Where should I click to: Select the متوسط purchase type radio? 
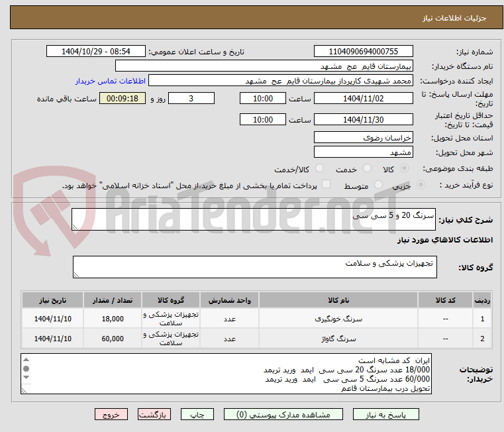[378, 185]
